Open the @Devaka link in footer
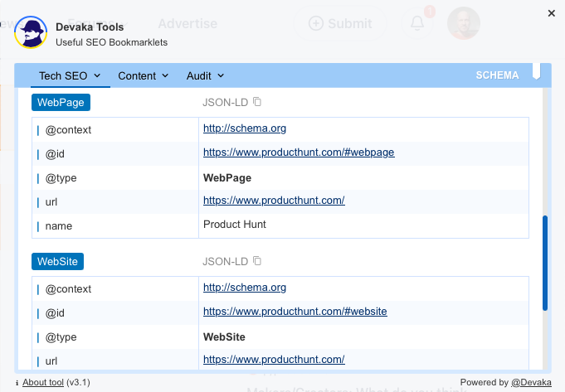This screenshot has width=565, height=392. [531, 382]
